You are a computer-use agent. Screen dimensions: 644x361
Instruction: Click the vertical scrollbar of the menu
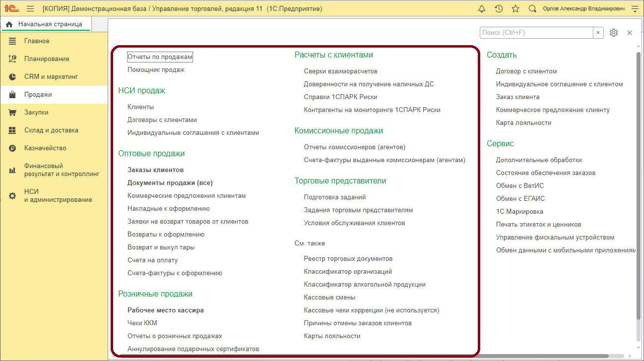pos(639,188)
